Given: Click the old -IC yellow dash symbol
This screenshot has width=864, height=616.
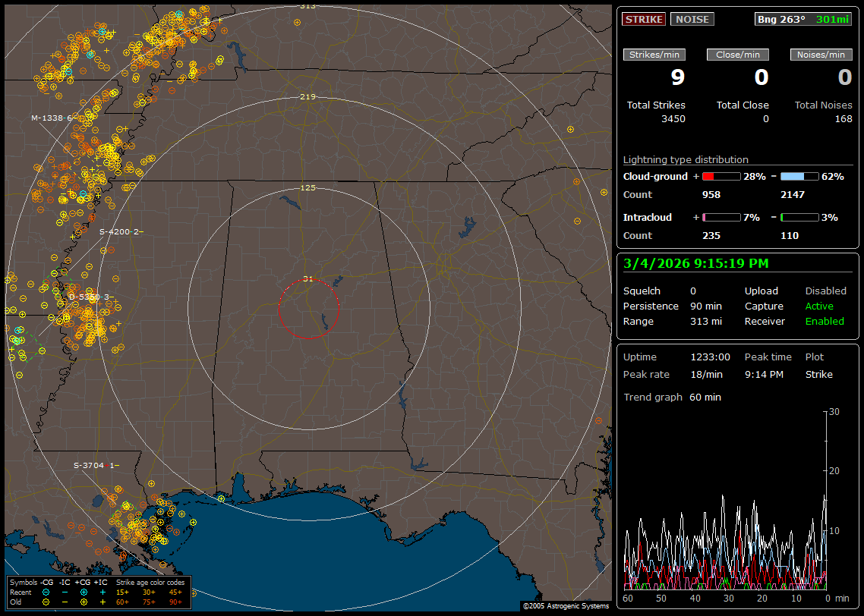Looking at the screenshot, I should [x=65, y=602].
